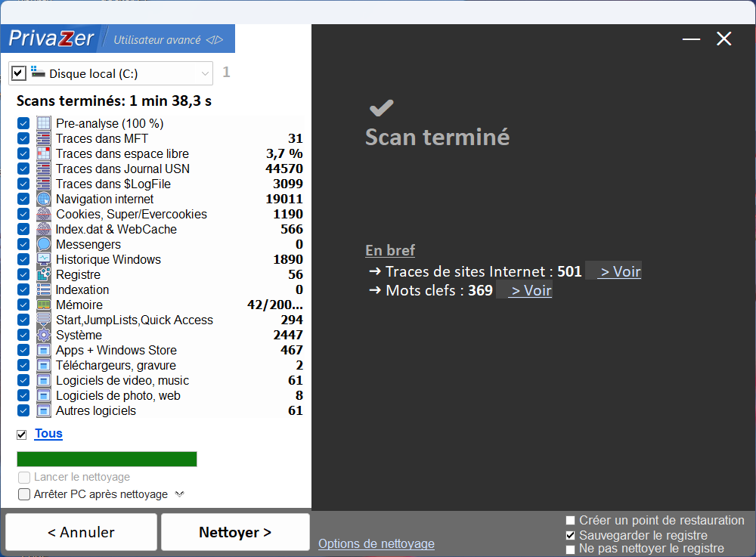Uncheck the Autres logiciels checkbox

23,410
